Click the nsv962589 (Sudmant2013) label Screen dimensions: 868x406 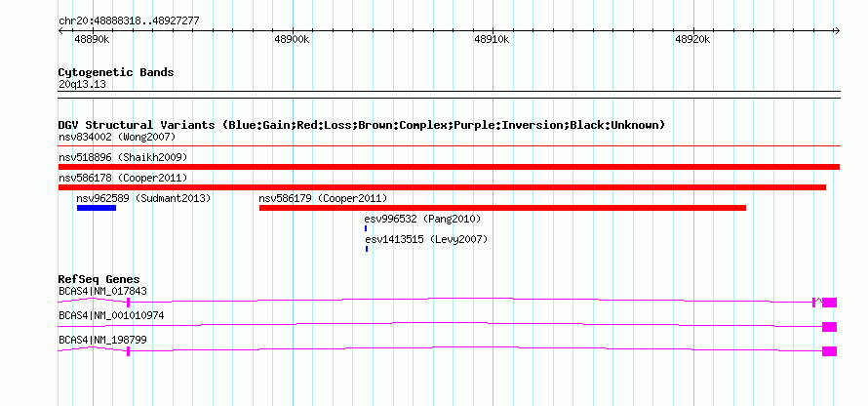coord(144,198)
